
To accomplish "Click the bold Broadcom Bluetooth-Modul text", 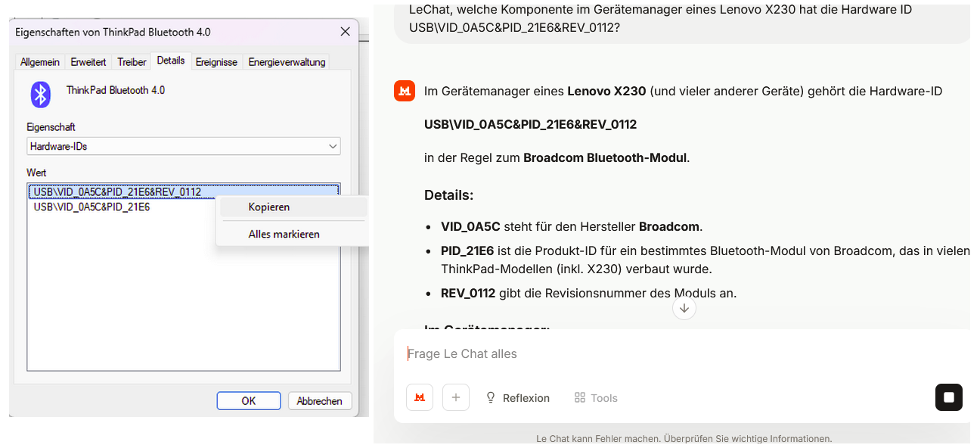I will click(x=605, y=158).
